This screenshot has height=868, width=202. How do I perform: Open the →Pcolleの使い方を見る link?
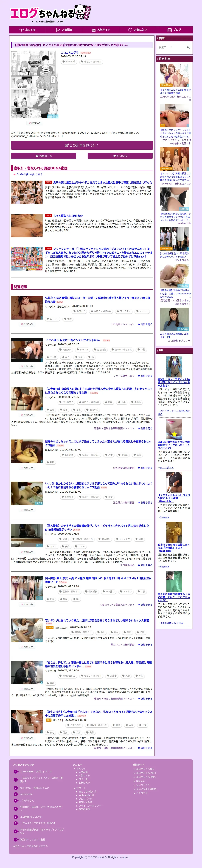pyautogui.click(x=170, y=623)
